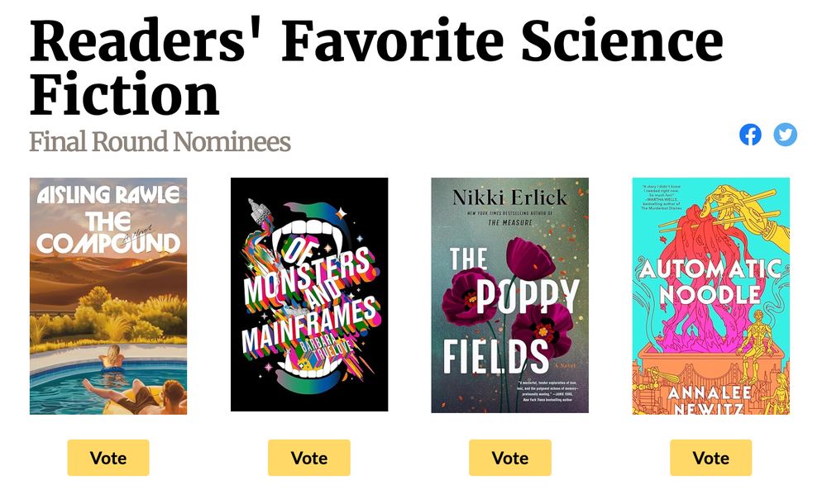827x504 pixels.
Task: Open the Automatic Noodle book cover
Action: 710,295
